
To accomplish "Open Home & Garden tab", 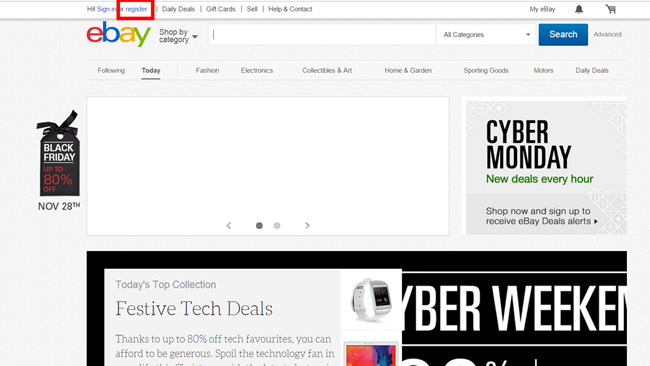I will (x=408, y=70).
